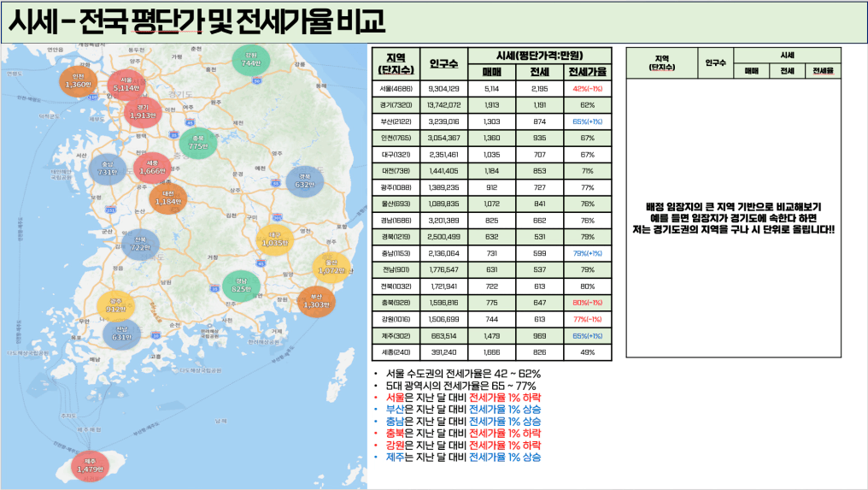Image resolution: width=868 pixels, height=490 pixels.
Task: Select the 충북은 지난 달 대비 bullet line
Action: (463, 433)
